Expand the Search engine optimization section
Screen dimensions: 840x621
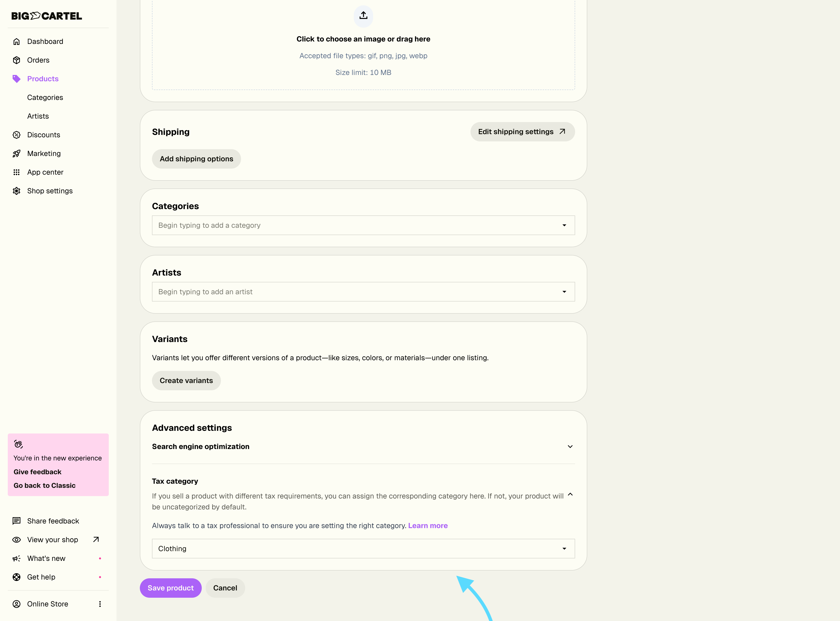pos(570,447)
